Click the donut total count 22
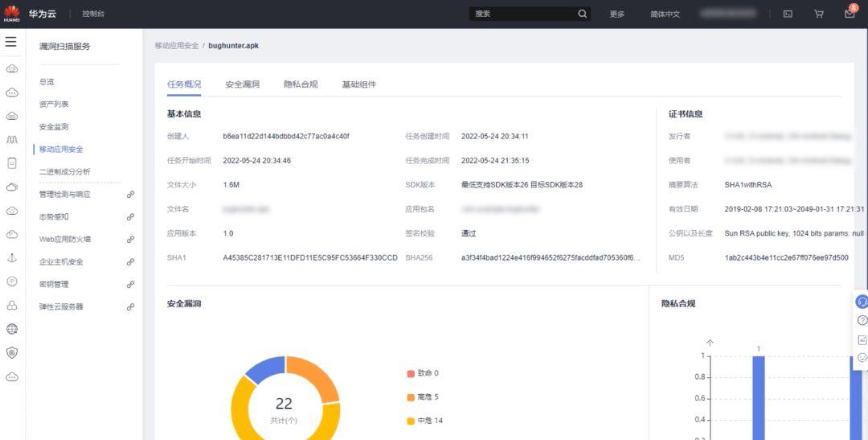Viewport: 868px width, 440px height. (x=284, y=404)
